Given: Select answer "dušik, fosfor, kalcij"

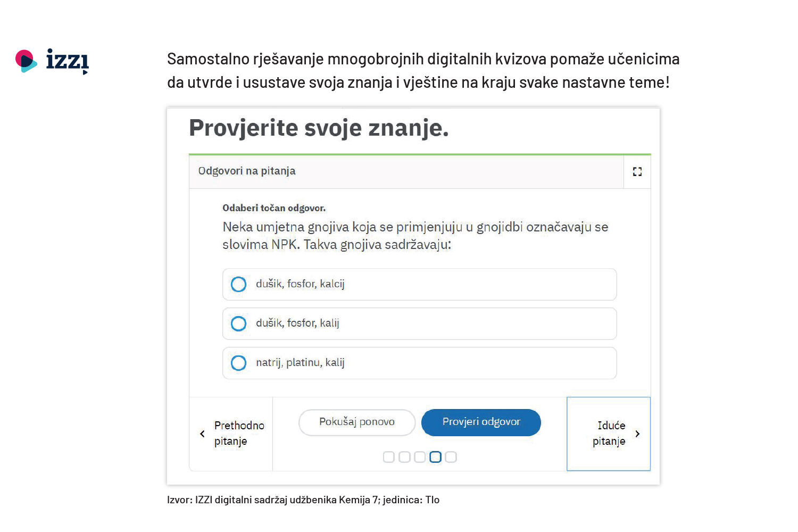Looking at the screenshot, I should point(238,284).
